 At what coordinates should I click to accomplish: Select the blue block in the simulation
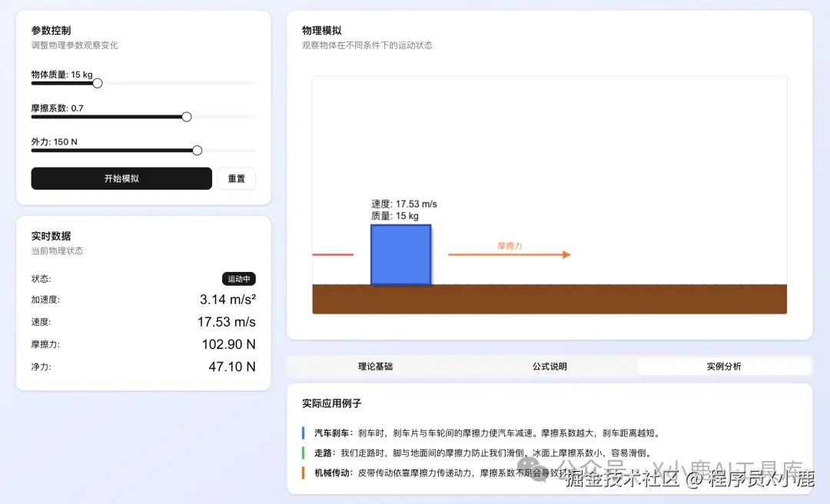click(x=400, y=254)
